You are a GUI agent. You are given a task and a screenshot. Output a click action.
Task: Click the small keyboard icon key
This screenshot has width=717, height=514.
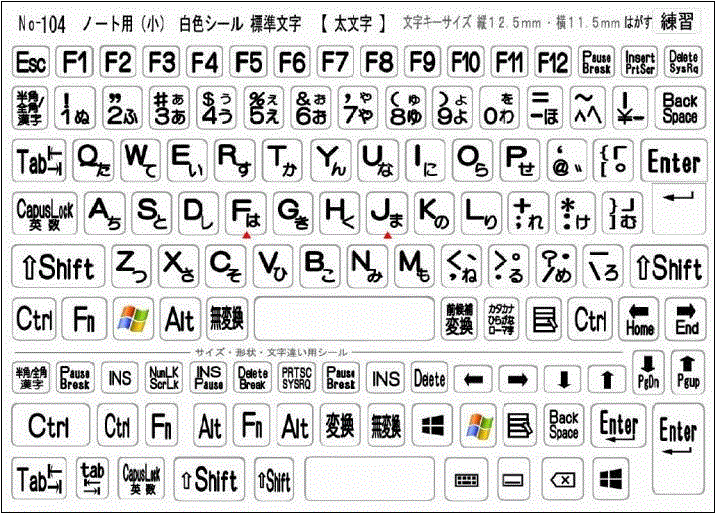click(465, 480)
